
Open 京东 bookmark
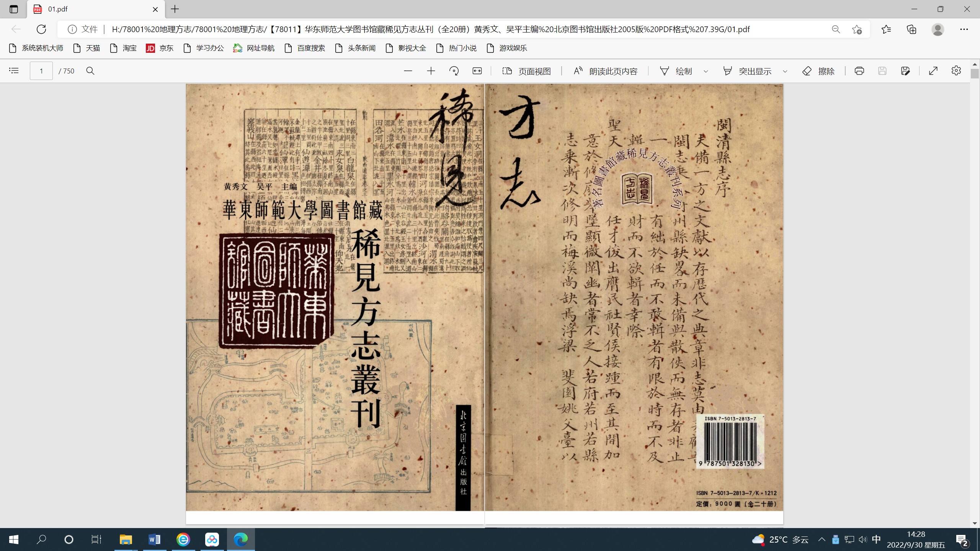pyautogui.click(x=160, y=48)
